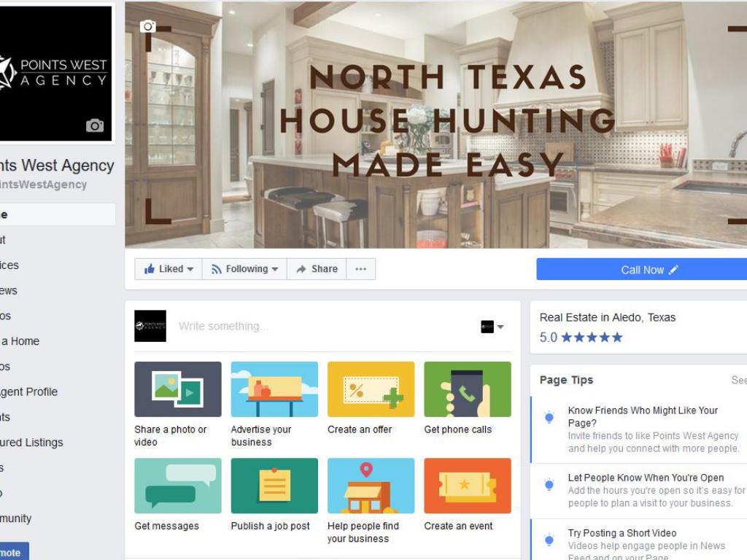Click the blue Call Now button
Viewport: 747px width, 560px height.
642,270
